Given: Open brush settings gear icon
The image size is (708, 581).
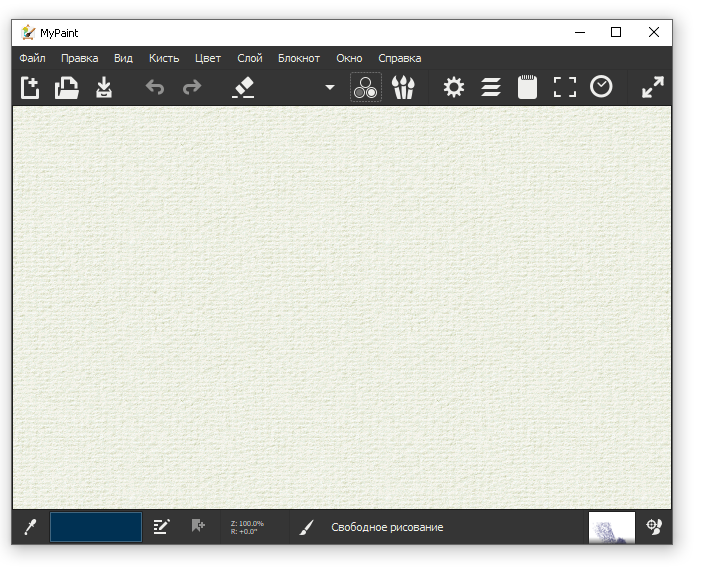Looking at the screenshot, I should (x=453, y=87).
